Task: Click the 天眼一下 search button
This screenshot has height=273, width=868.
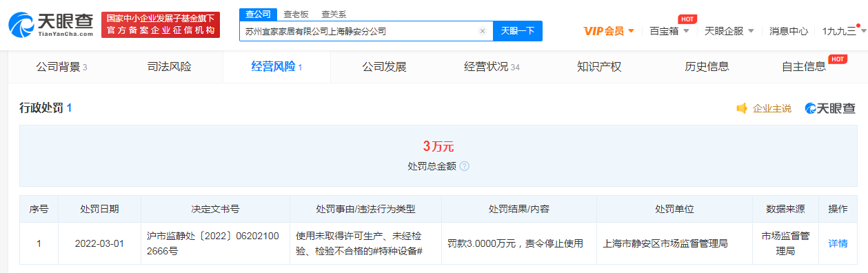Action: 518,31
